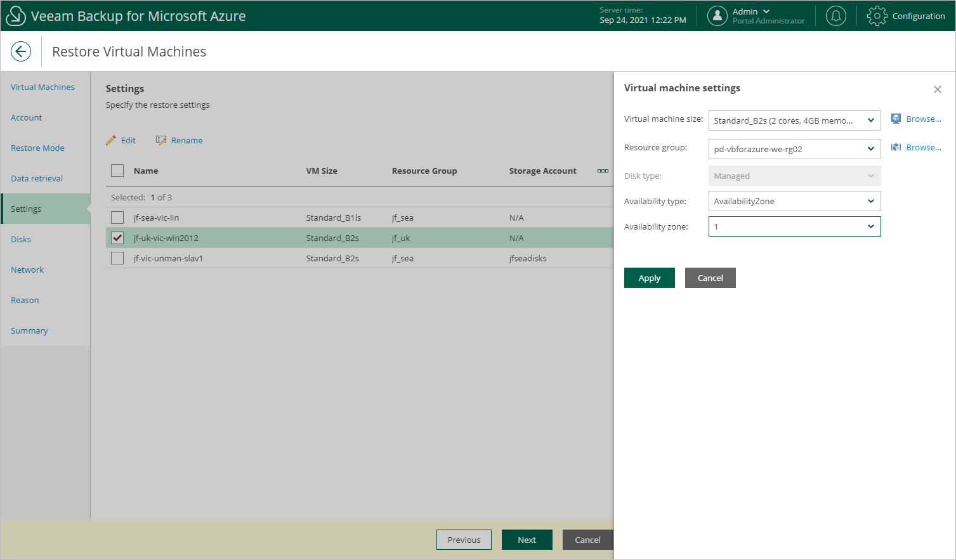This screenshot has height=560, width=956.
Task: Click the Browse link for virtual machine size
Action: tap(924, 119)
